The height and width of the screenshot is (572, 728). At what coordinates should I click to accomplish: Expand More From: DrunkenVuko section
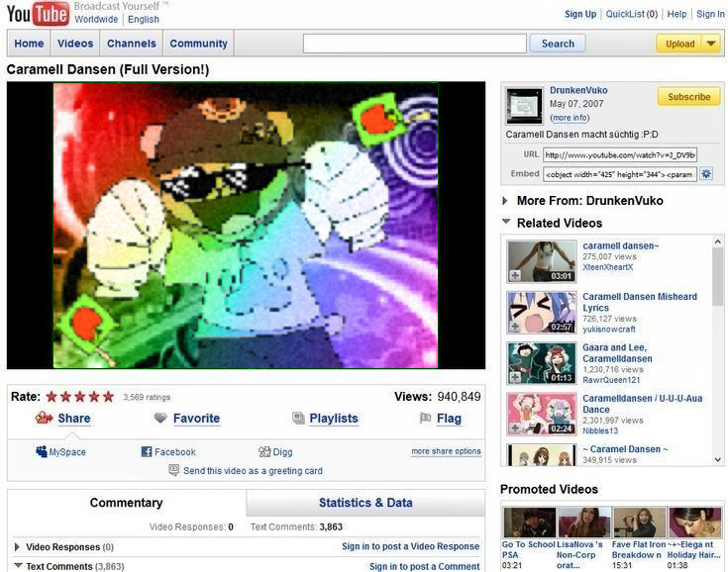point(505,201)
